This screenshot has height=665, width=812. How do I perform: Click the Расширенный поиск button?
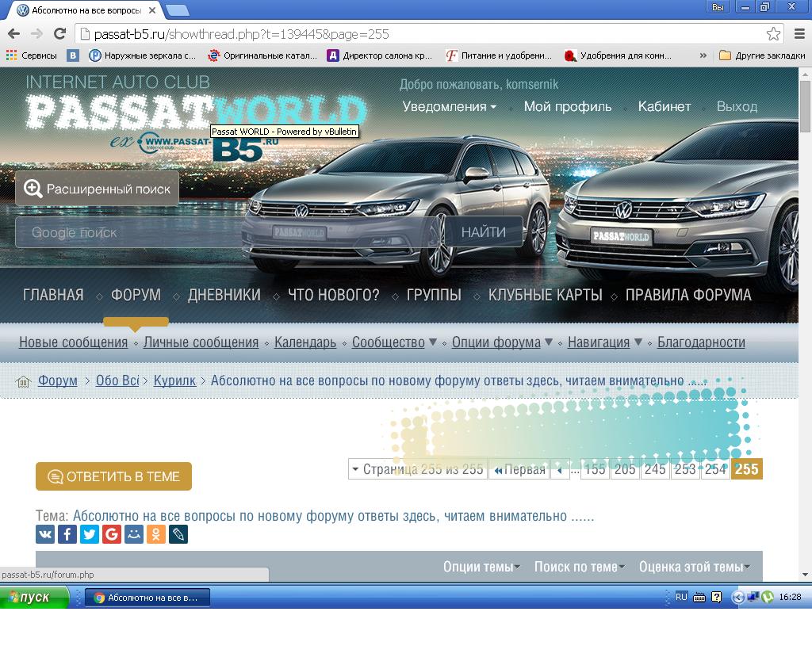[x=98, y=189]
